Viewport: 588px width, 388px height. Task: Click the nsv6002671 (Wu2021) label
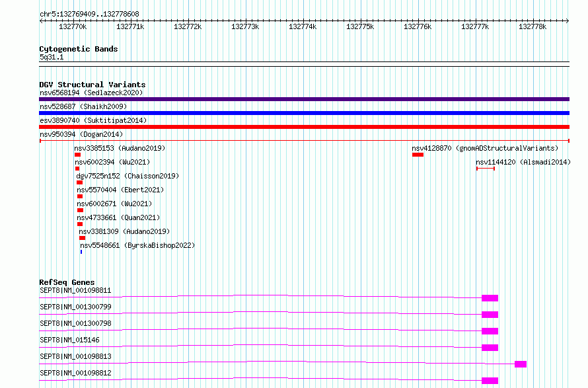[114, 204]
